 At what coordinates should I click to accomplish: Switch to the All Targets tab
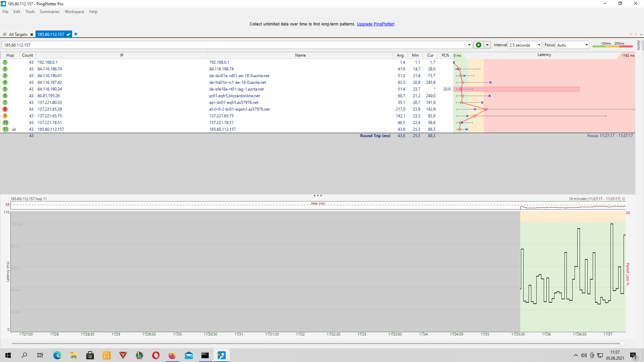(18, 35)
